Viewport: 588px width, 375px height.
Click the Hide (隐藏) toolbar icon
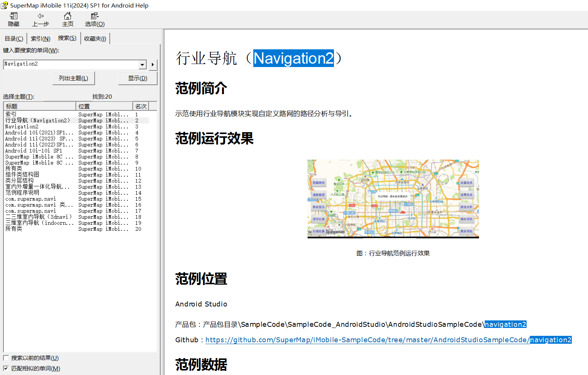(14, 16)
